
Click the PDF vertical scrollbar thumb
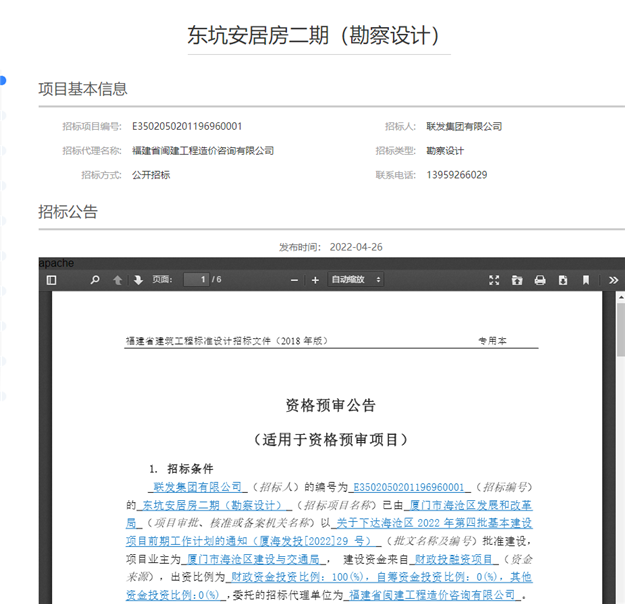tap(621, 330)
